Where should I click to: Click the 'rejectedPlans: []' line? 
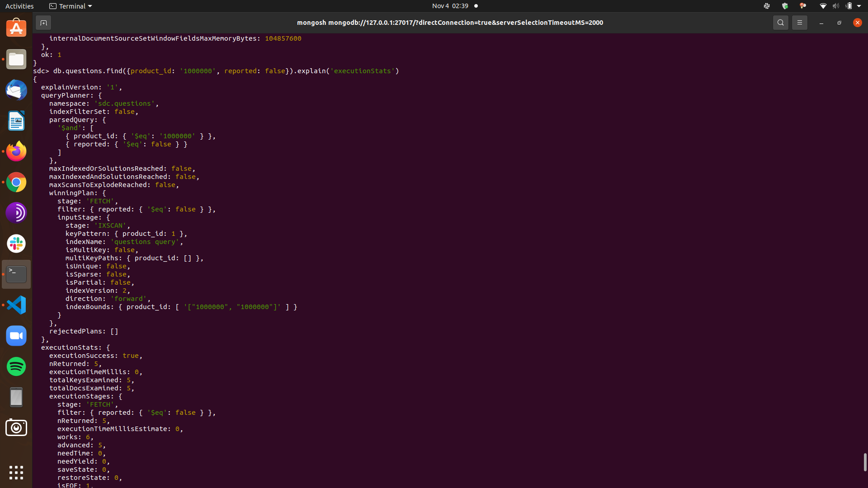(84, 331)
